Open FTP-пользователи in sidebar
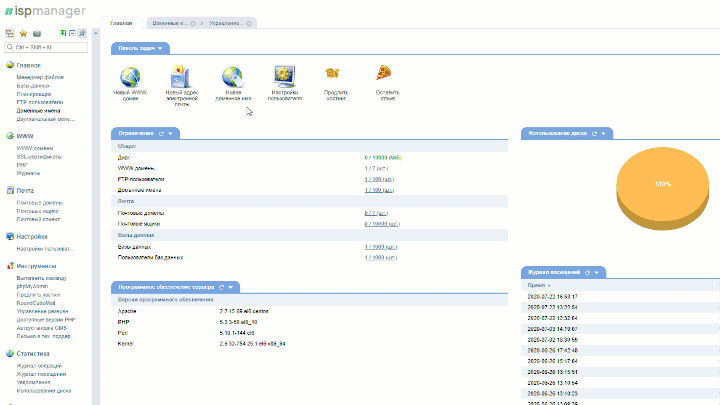Screen dimensions: 720x405 (39, 102)
